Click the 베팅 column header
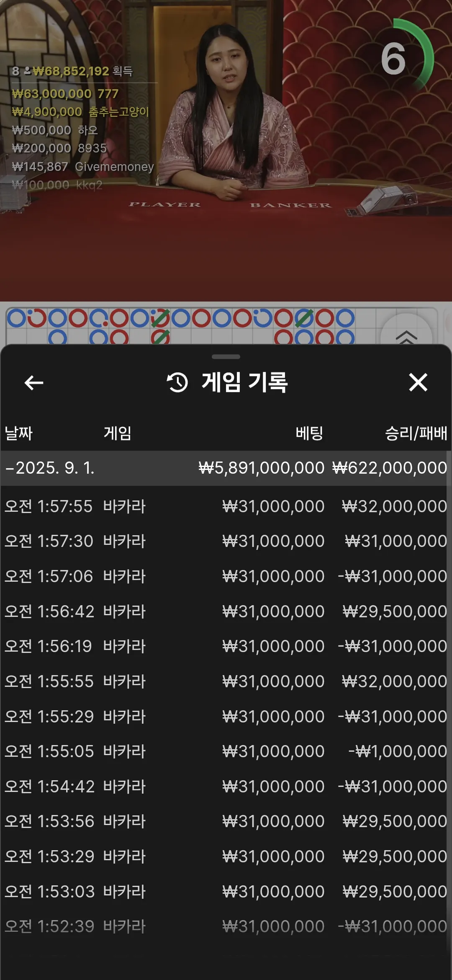 310,433
